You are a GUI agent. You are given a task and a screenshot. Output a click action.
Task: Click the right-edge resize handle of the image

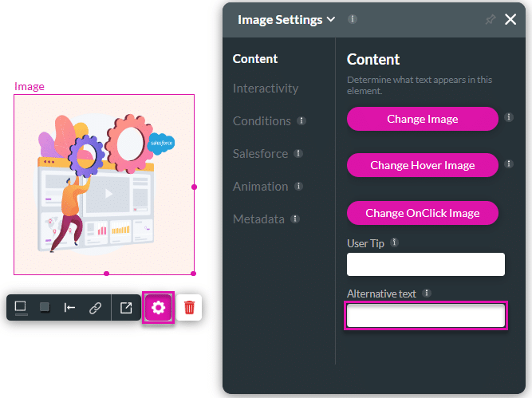coord(194,187)
